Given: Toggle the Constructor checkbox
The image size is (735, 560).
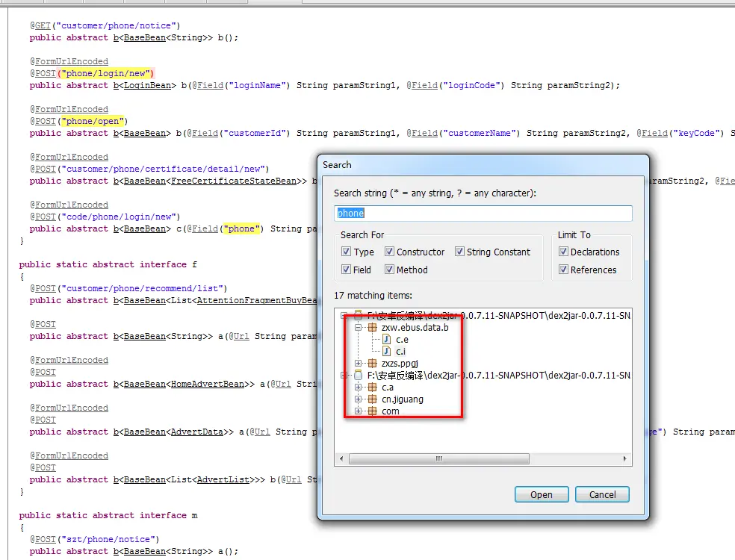Looking at the screenshot, I should [x=389, y=252].
